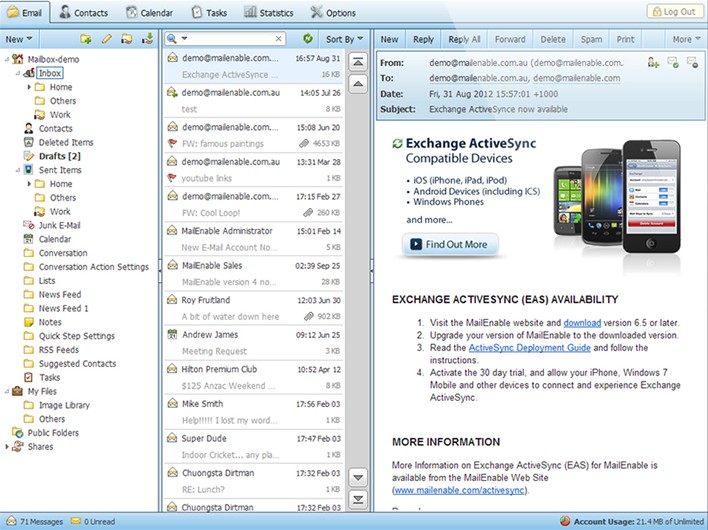Open the Sort By dropdown
Image resolution: width=708 pixels, height=530 pixels.
point(345,39)
